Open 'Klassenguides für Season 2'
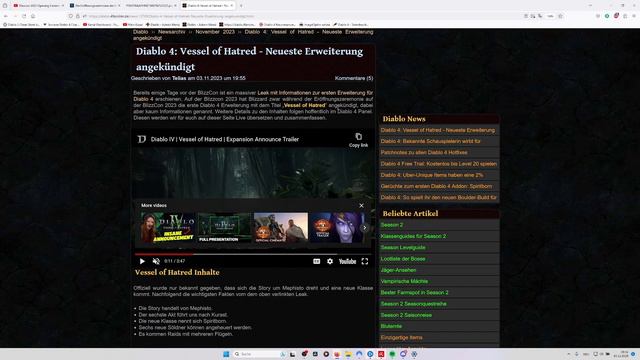Screen dimensions: 640x360 click(x=413, y=236)
